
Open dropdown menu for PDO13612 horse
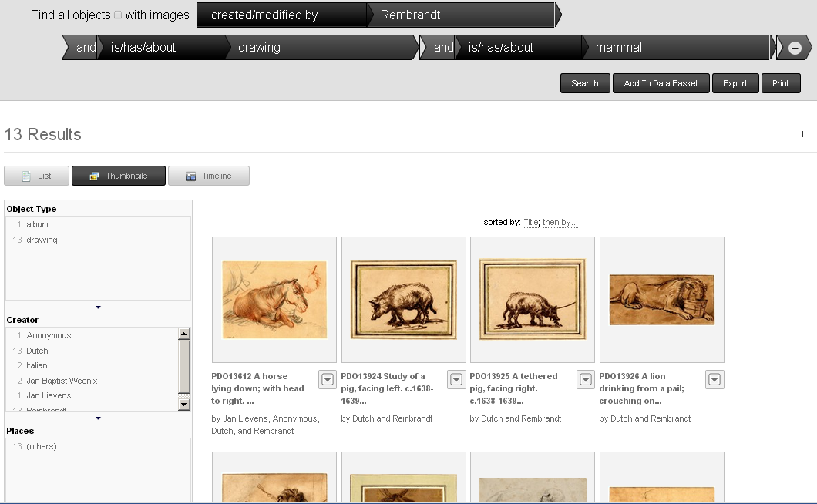tap(328, 379)
